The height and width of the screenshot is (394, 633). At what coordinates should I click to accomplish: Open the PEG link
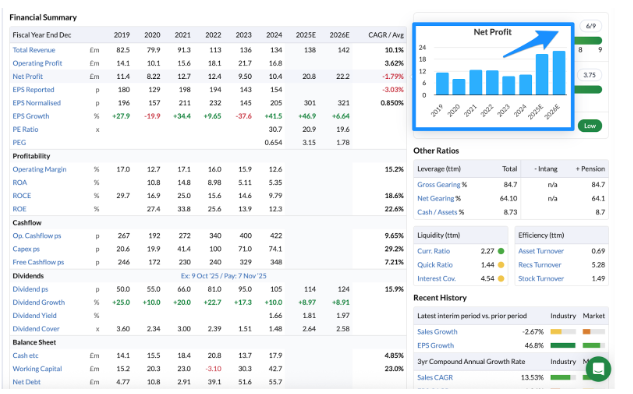coord(19,143)
